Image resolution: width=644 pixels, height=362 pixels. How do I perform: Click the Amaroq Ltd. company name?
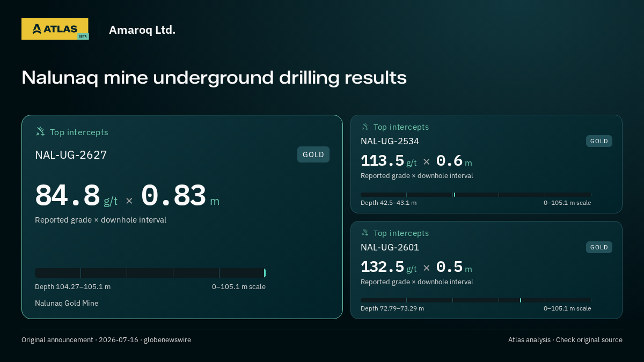(142, 30)
